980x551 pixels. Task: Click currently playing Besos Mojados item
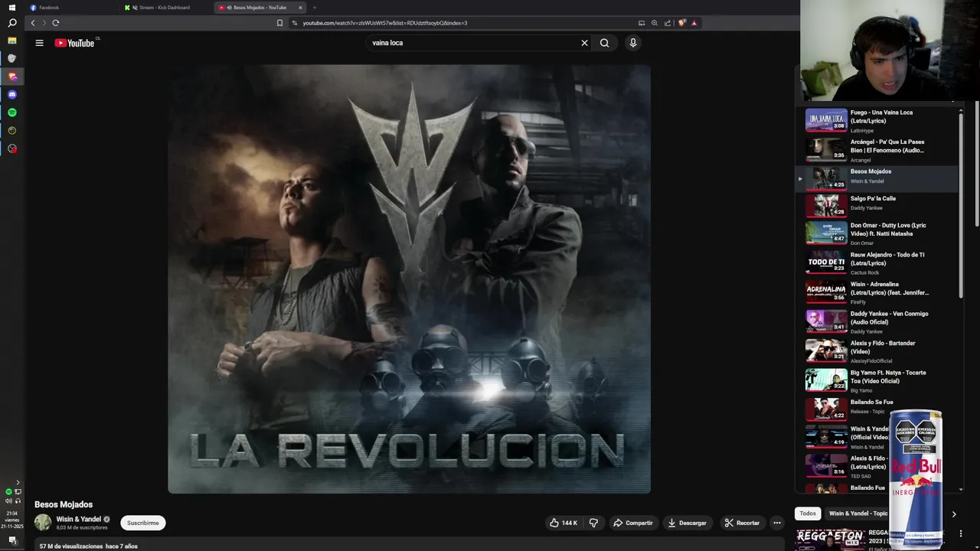(876, 178)
